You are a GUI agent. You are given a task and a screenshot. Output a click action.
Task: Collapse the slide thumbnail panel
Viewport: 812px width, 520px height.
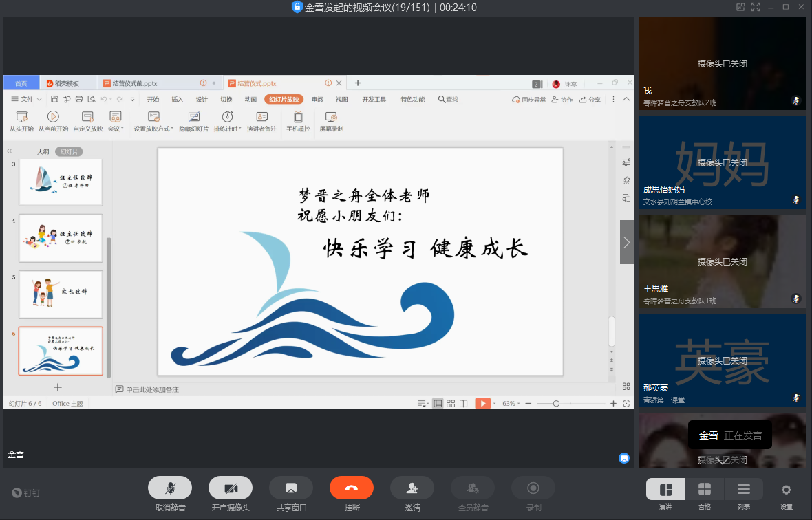[10, 151]
